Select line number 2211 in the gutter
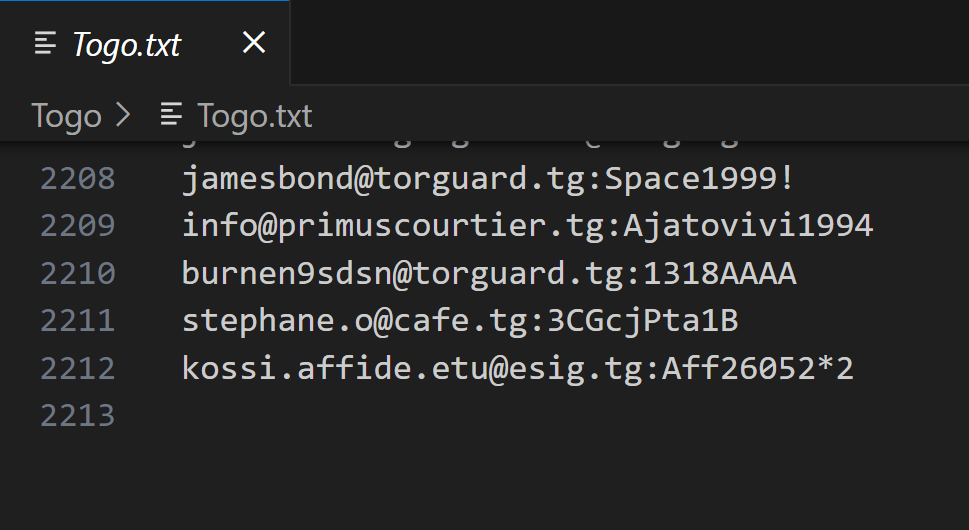Image resolution: width=969 pixels, height=530 pixels. (78, 320)
